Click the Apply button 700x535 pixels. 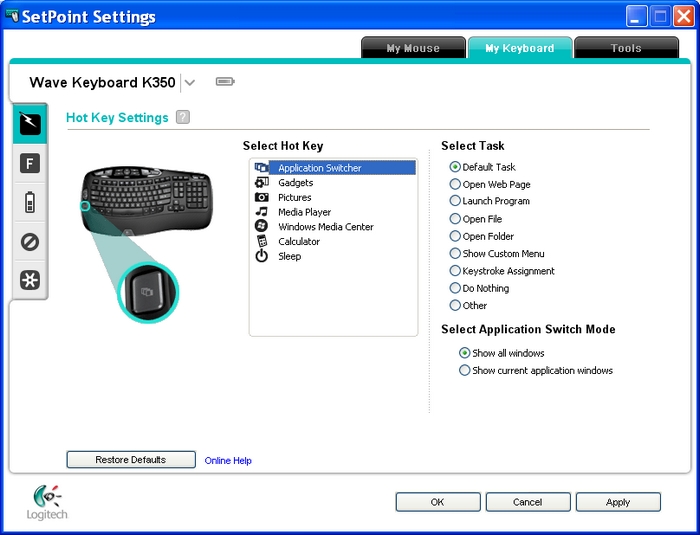tap(618, 502)
